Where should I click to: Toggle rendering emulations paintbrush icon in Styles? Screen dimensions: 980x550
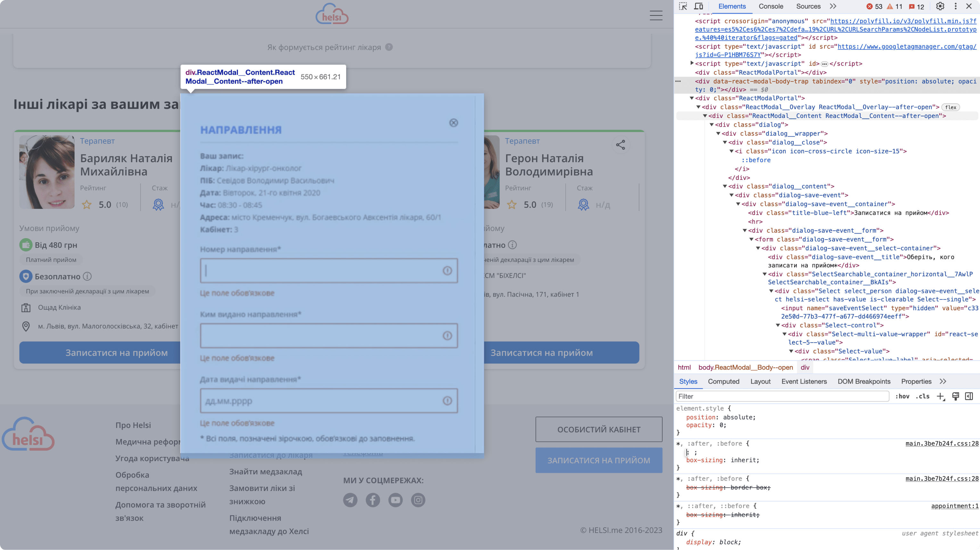pos(955,396)
